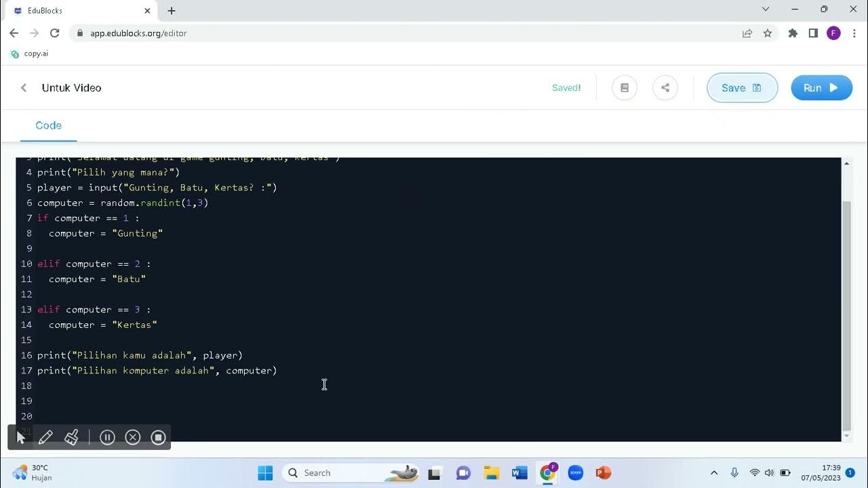This screenshot has height=488, width=868.
Task: Open Zoom from the taskbar
Action: 576,472
